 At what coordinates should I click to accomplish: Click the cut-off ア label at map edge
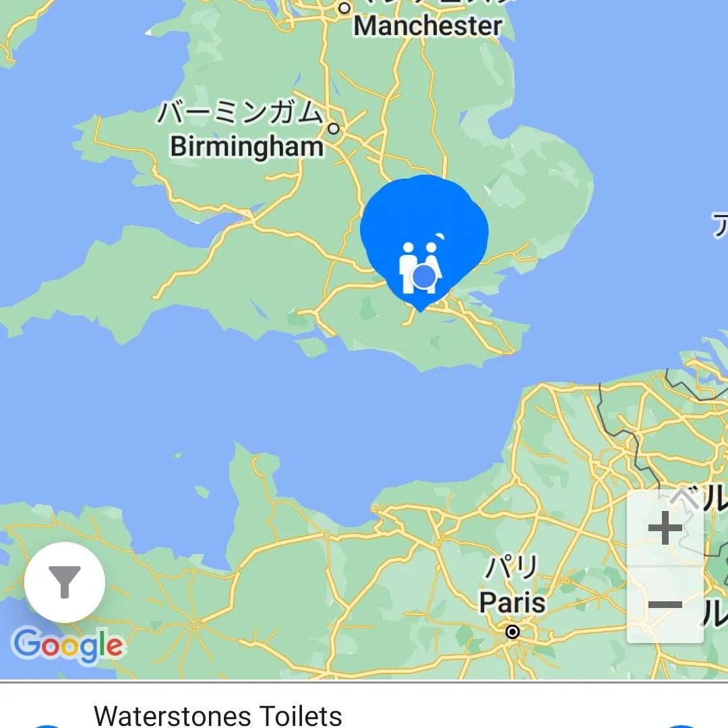pyautogui.click(x=720, y=225)
